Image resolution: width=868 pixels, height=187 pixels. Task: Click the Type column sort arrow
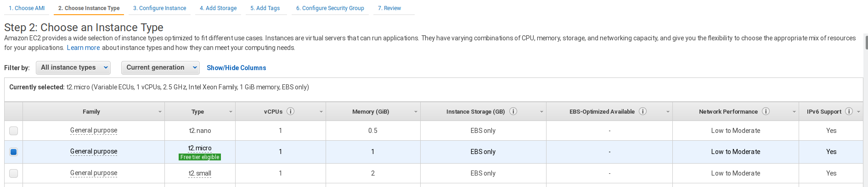(231, 112)
